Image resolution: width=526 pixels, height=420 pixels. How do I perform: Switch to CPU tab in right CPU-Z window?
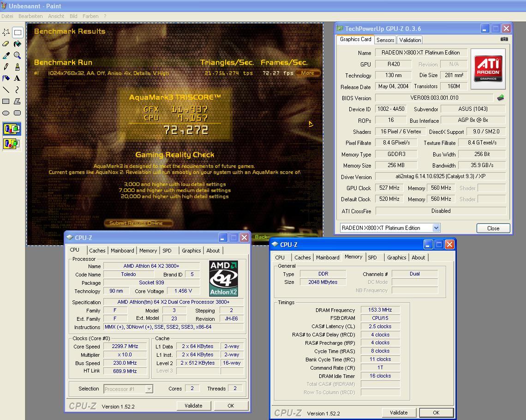(x=280, y=258)
